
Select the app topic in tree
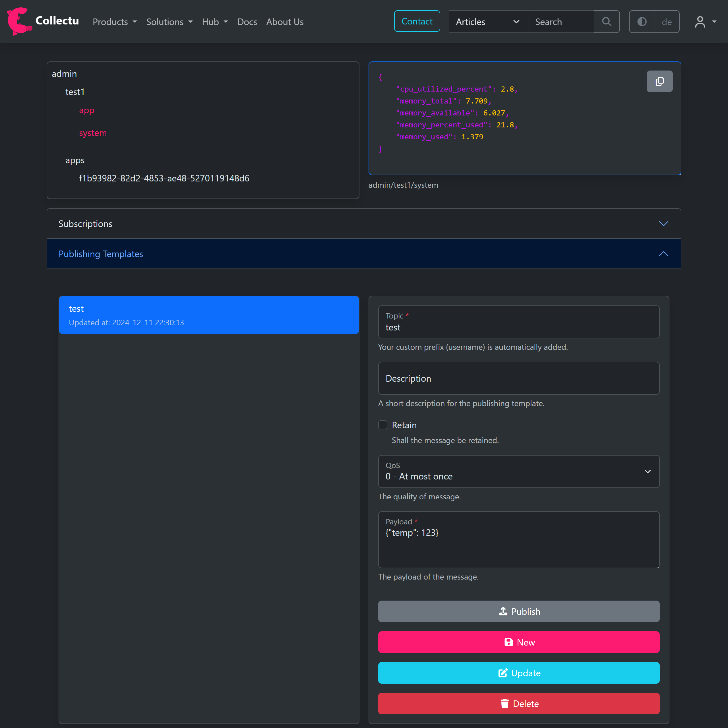[x=87, y=111]
